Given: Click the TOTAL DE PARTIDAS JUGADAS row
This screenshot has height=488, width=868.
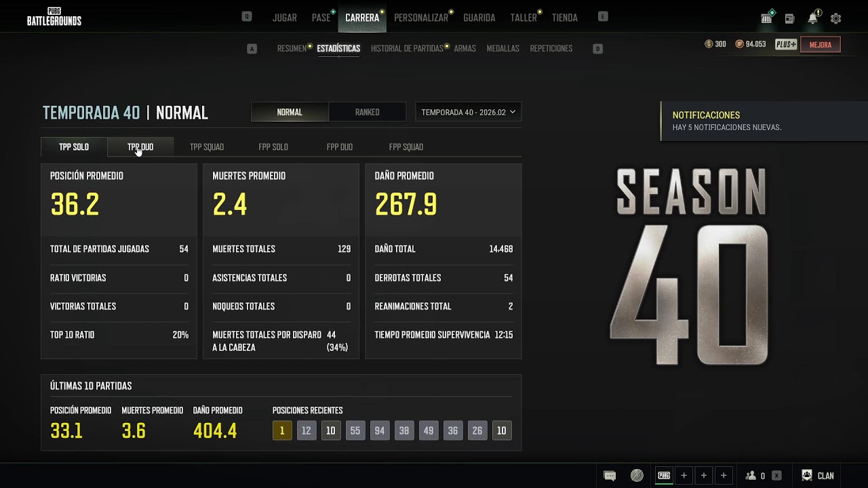Looking at the screenshot, I should click(x=119, y=249).
